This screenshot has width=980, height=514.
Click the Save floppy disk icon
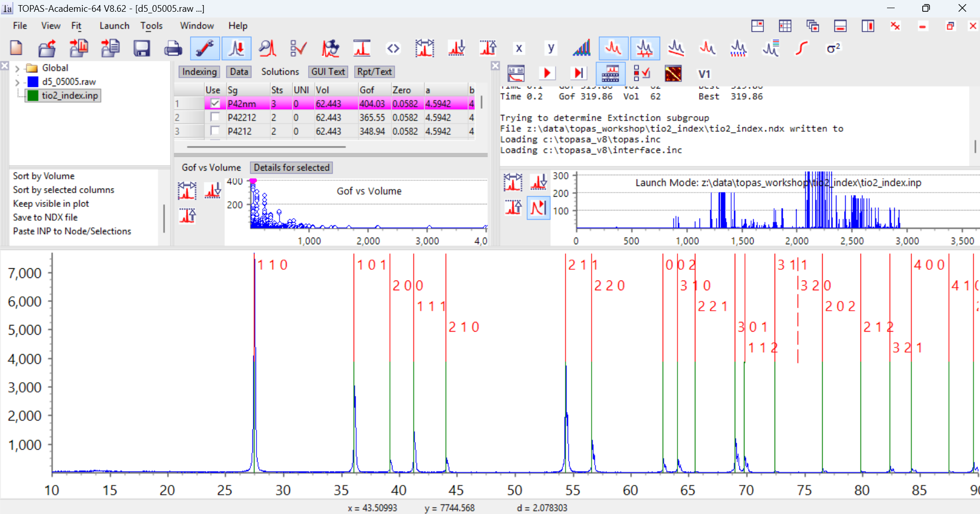click(142, 49)
